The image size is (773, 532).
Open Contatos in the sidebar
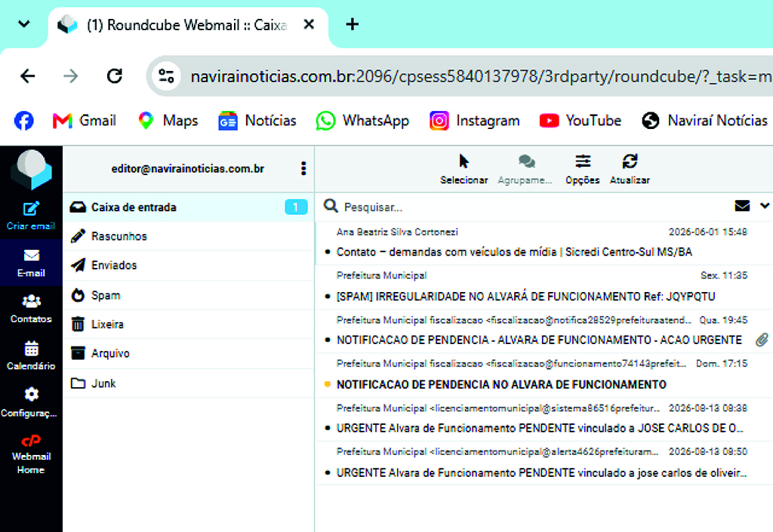tap(31, 309)
